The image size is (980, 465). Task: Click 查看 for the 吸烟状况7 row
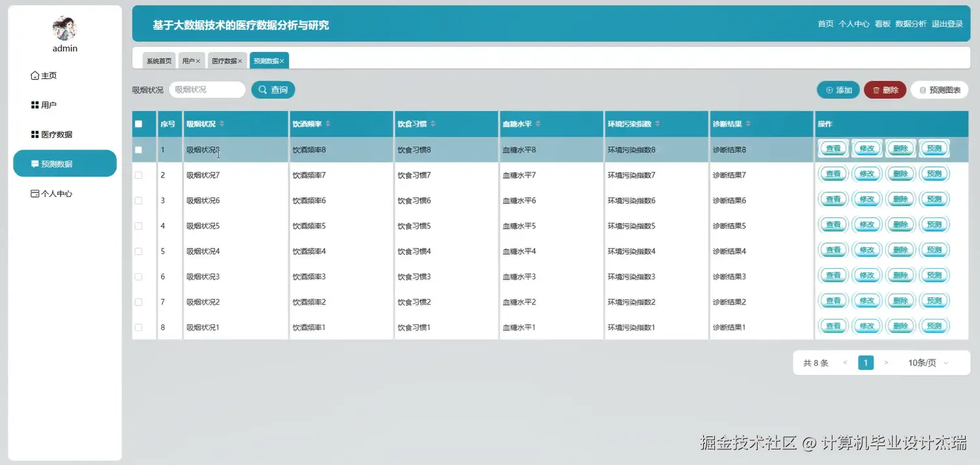[x=833, y=174]
